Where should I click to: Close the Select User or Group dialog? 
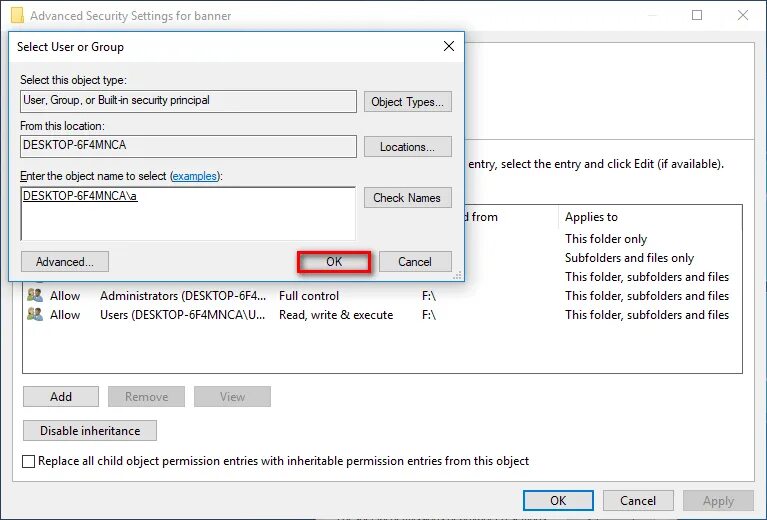click(x=449, y=46)
